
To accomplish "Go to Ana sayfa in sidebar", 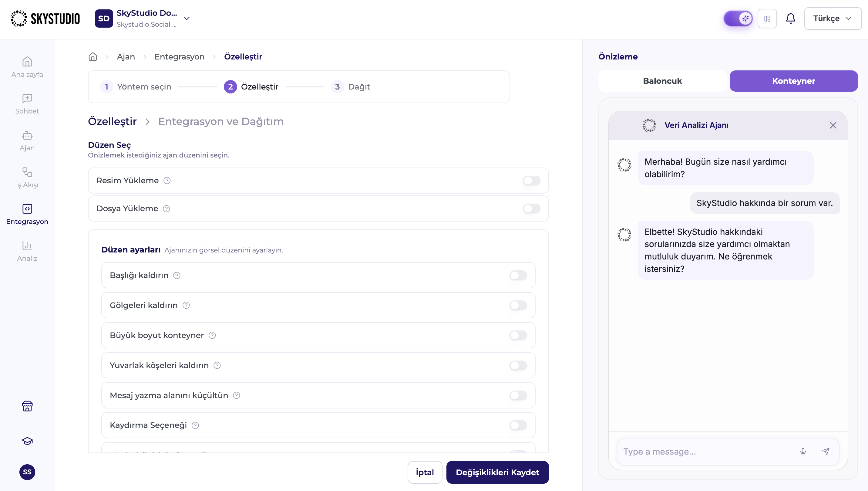I will pos(27,67).
